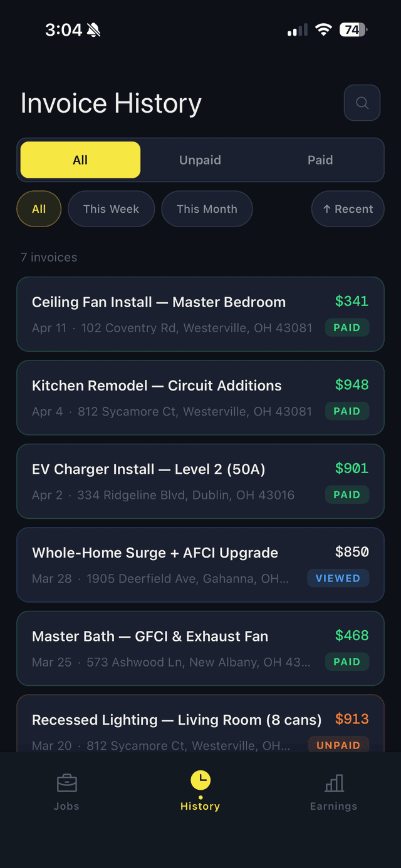The image size is (401, 868).
Task: Open Earnings bar chart icon
Action: coord(334,783)
